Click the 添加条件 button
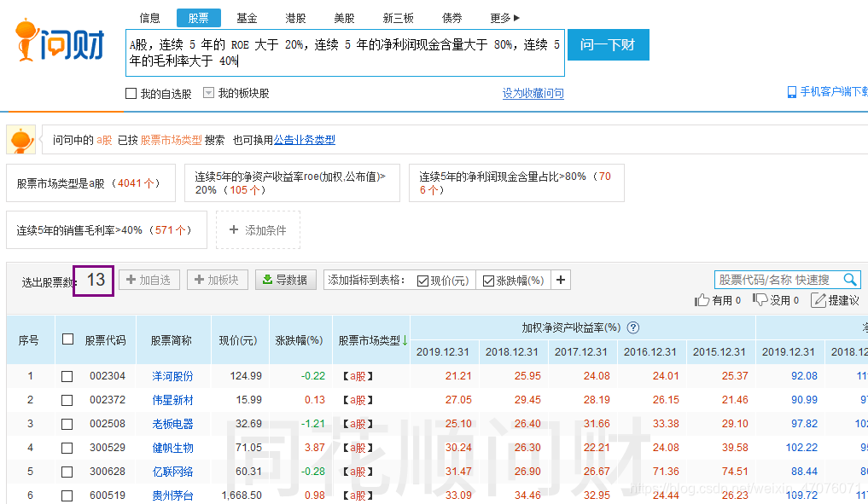The image size is (868, 504). coord(258,229)
